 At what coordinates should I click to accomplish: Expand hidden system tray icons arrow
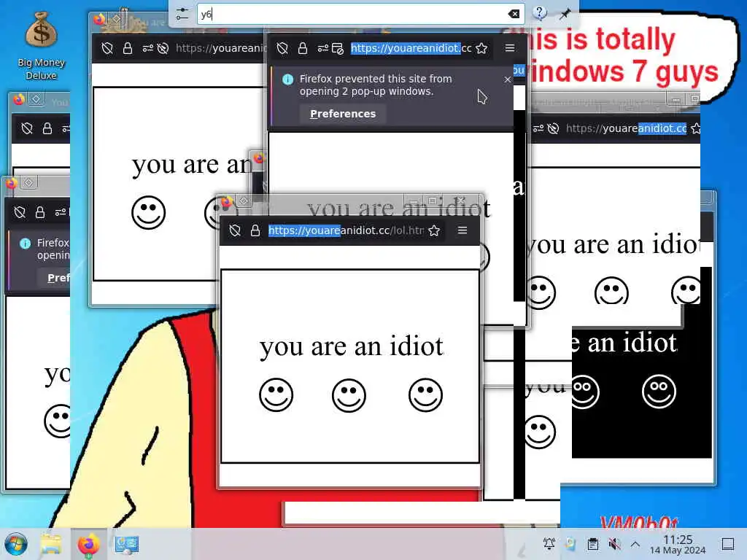pos(635,544)
